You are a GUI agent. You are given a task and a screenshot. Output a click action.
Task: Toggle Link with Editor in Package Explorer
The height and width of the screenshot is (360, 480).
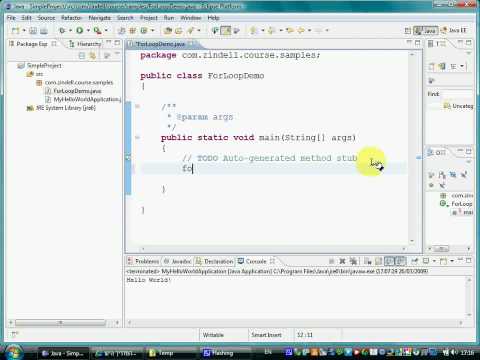click(x=93, y=56)
